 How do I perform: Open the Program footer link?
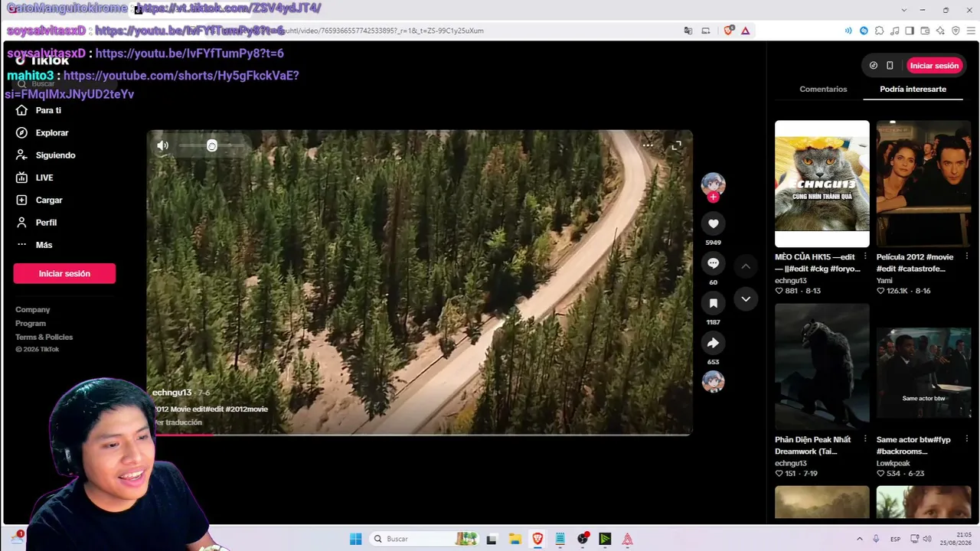point(31,324)
